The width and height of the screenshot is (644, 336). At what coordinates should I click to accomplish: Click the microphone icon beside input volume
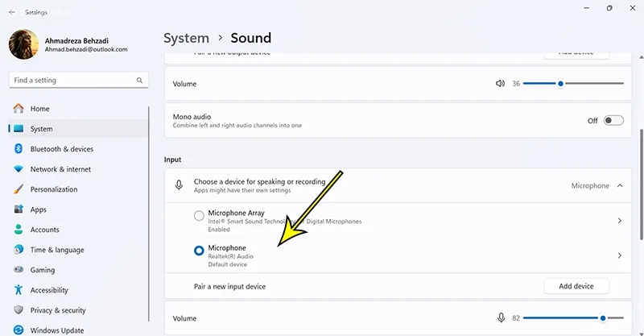coord(501,318)
